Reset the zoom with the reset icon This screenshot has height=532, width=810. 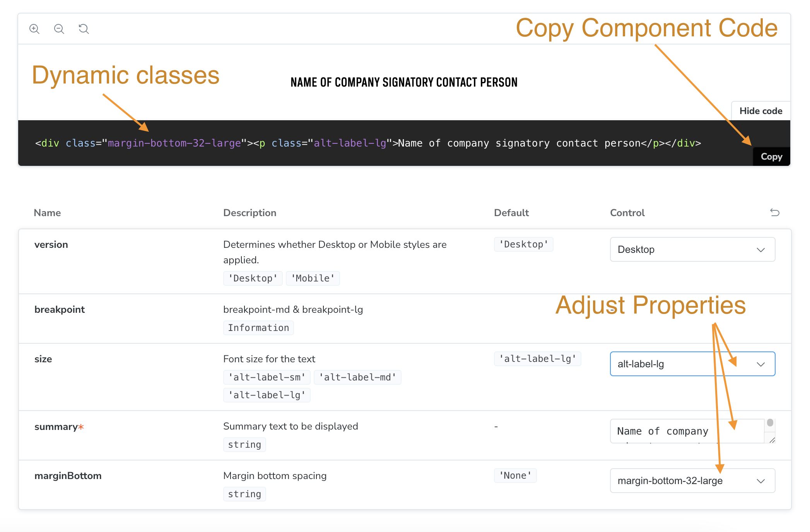pos(84,29)
